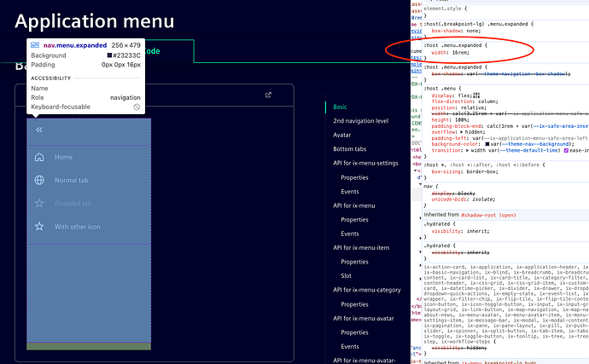Viewport: 589px width, 364px height.
Task: Open API for ix-menu-item link
Action: 361,248
